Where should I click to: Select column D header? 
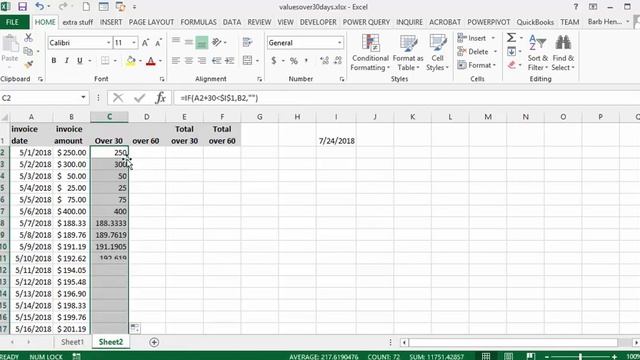pos(147,117)
